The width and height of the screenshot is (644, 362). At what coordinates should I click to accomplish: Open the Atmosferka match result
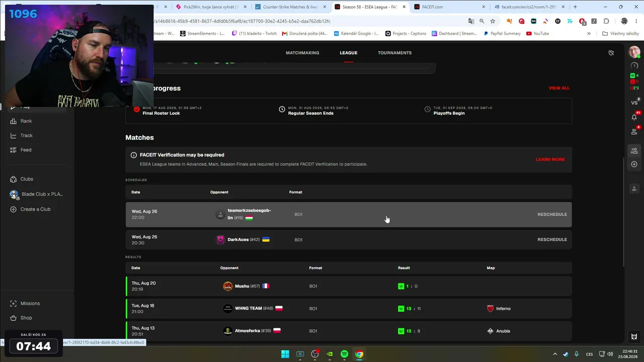[x=349, y=331]
